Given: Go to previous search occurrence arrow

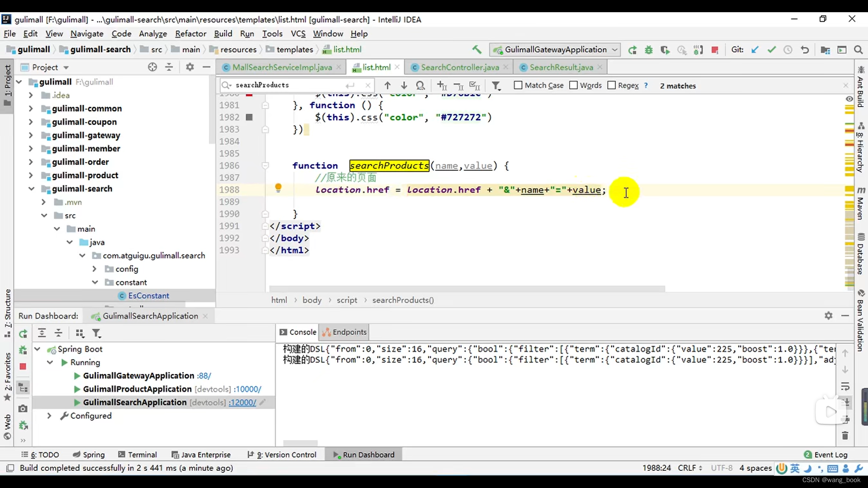Looking at the screenshot, I should pos(387,85).
